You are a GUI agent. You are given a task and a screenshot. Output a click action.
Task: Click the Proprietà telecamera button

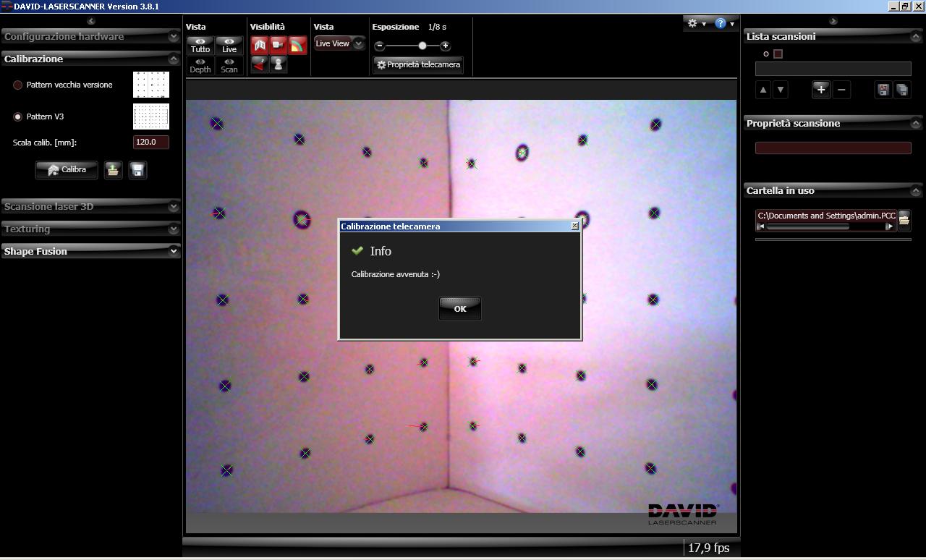click(418, 65)
